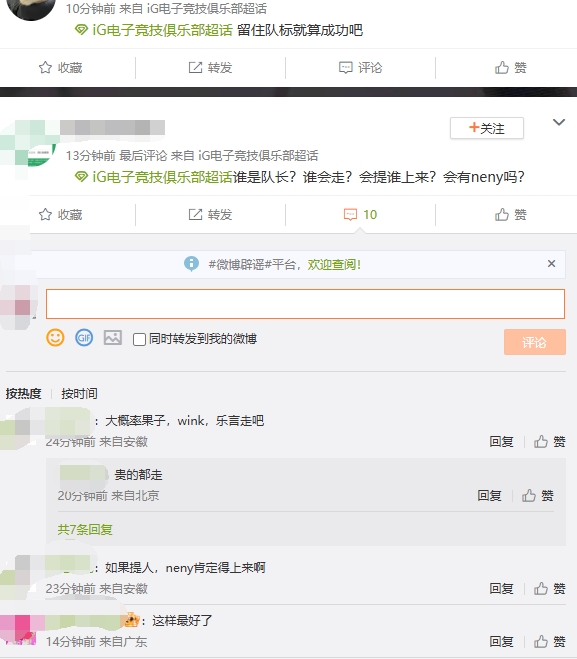
Task: Open the GIF picker
Action: click(x=84, y=338)
